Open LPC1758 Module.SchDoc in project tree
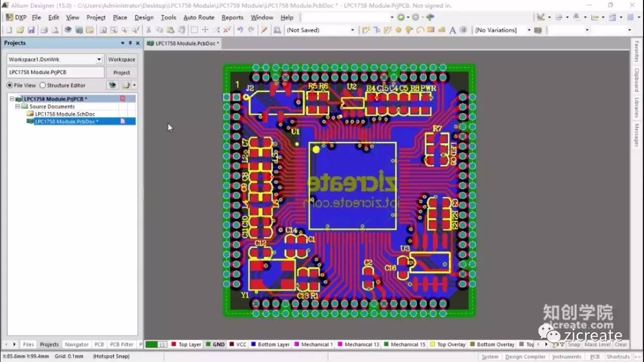 (65, 114)
